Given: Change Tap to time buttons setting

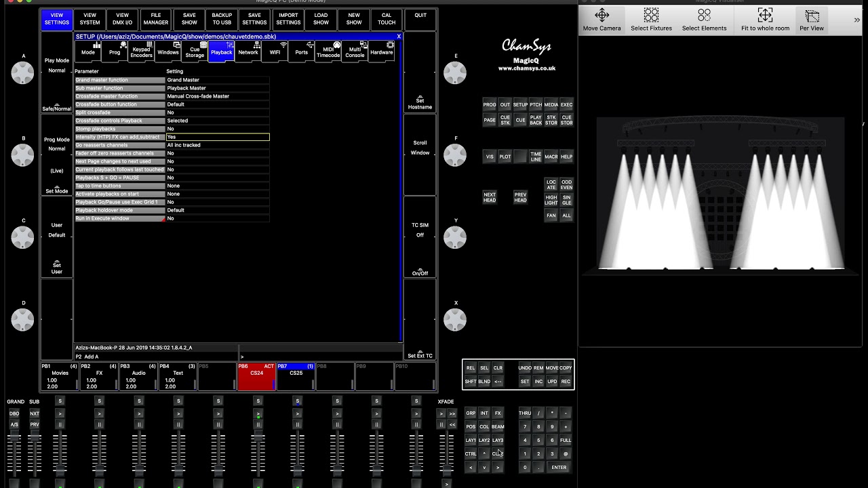Looking at the screenshot, I should click(x=218, y=186).
